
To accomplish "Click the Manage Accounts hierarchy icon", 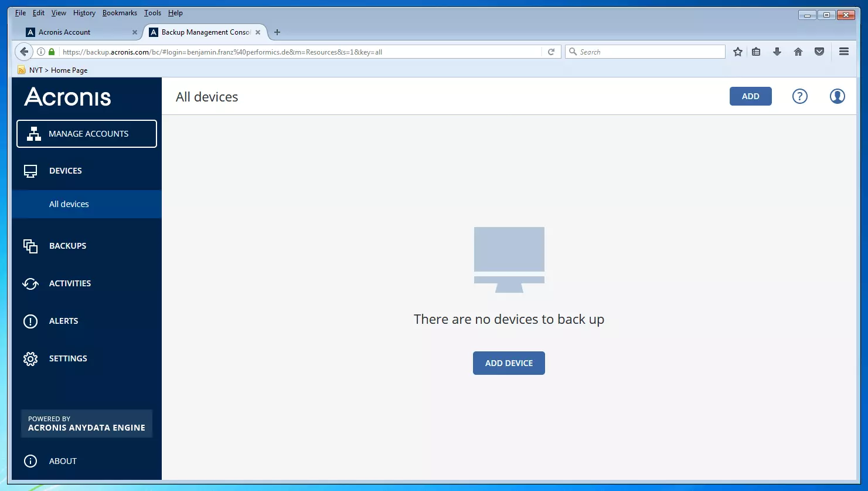I will tap(34, 134).
